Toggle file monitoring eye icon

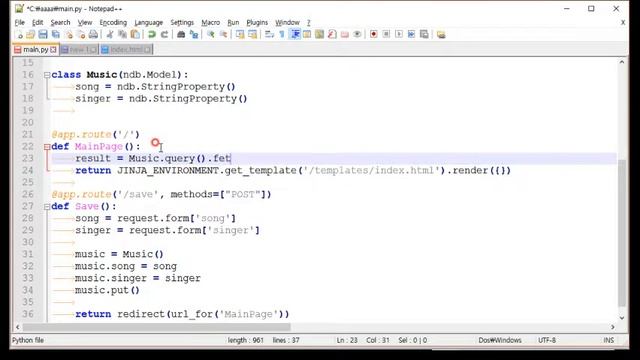coord(357,35)
